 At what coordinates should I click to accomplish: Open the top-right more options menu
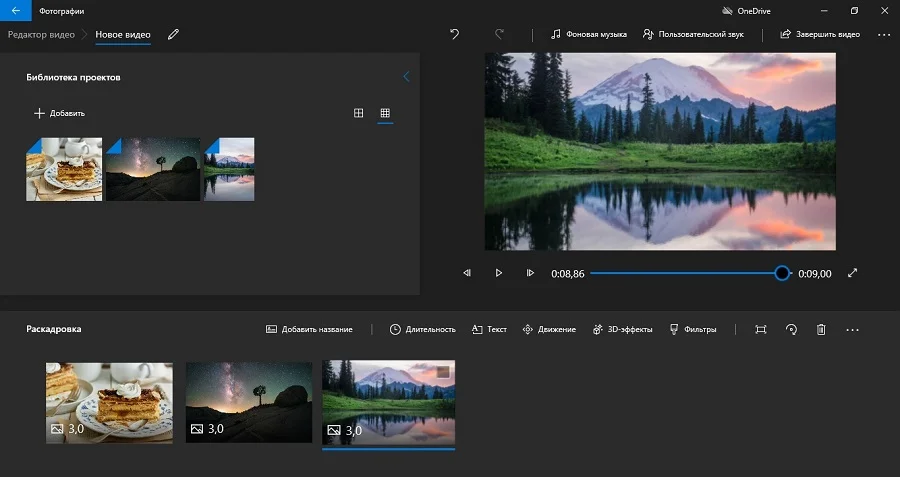coord(883,34)
